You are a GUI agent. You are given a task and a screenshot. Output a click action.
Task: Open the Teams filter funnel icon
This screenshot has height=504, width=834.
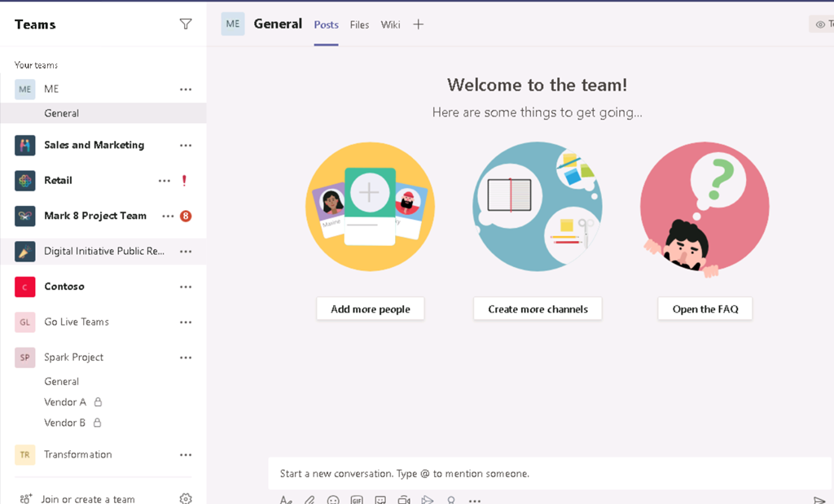186,24
